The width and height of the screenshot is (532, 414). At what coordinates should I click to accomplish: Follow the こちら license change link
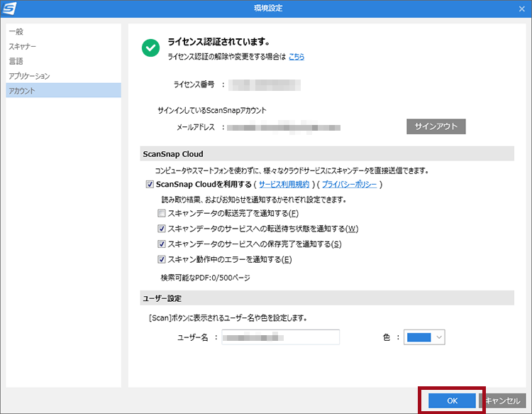pyautogui.click(x=297, y=57)
